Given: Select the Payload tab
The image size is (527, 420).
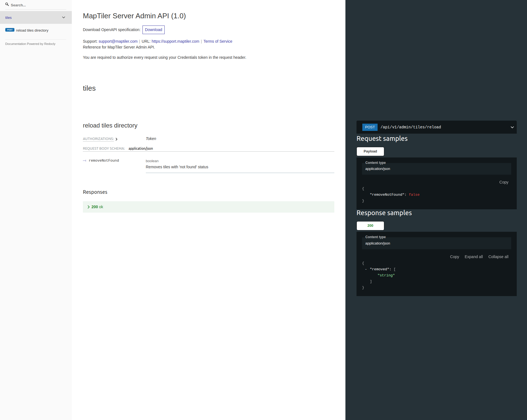Looking at the screenshot, I should (x=370, y=151).
